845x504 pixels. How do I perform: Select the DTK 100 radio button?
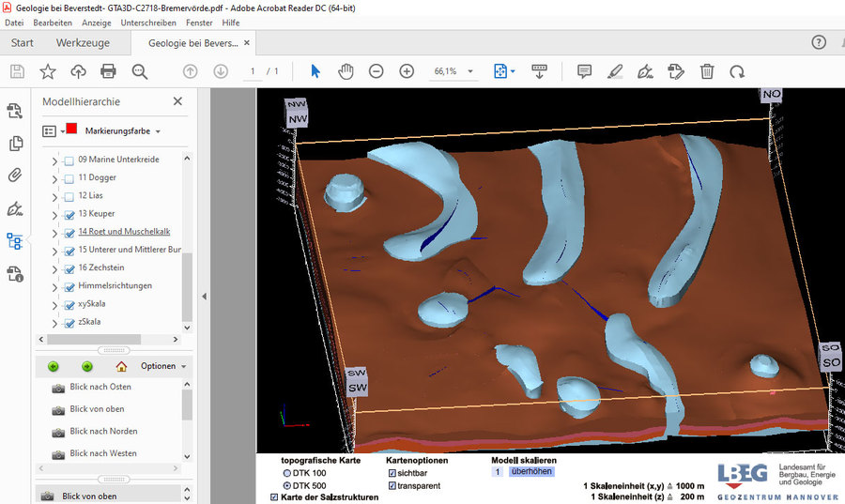click(x=287, y=474)
